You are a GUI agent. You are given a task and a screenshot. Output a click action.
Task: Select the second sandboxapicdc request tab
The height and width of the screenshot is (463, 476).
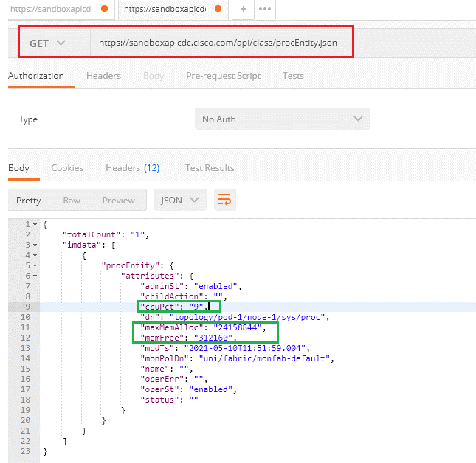point(173,9)
